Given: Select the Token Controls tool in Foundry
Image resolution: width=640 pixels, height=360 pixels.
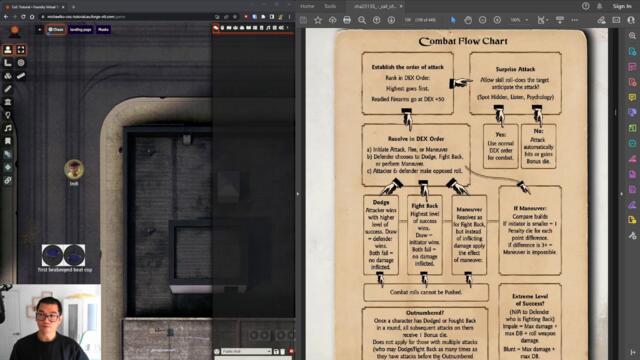Looking at the screenshot, I should click(8, 50).
